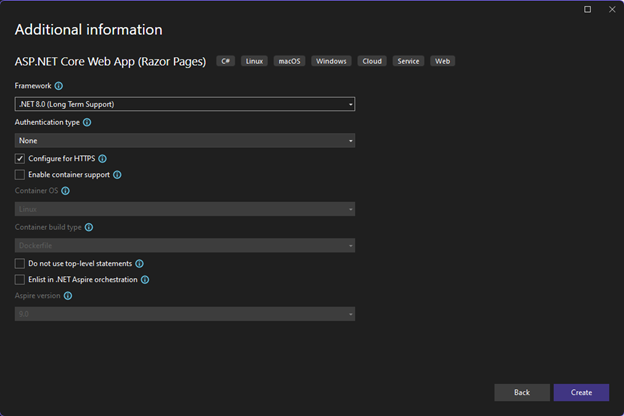
Task: Click the Create button
Action: pyautogui.click(x=581, y=393)
